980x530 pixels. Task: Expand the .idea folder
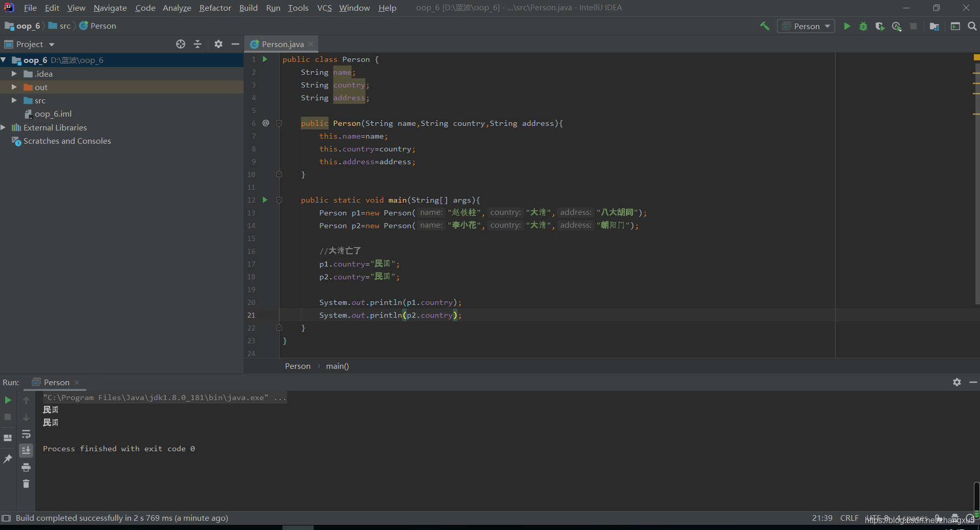click(x=14, y=74)
